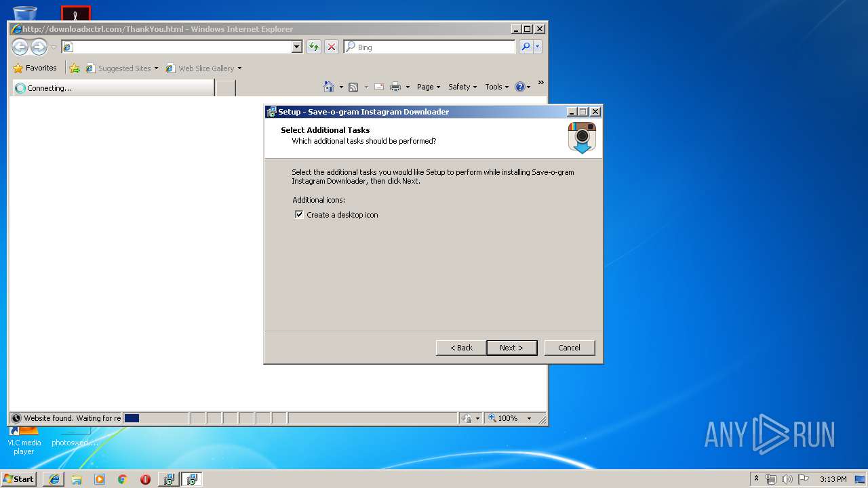The image size is (868, 488).
Task: Go back to previous Setup step
Action: click(461, 348)
